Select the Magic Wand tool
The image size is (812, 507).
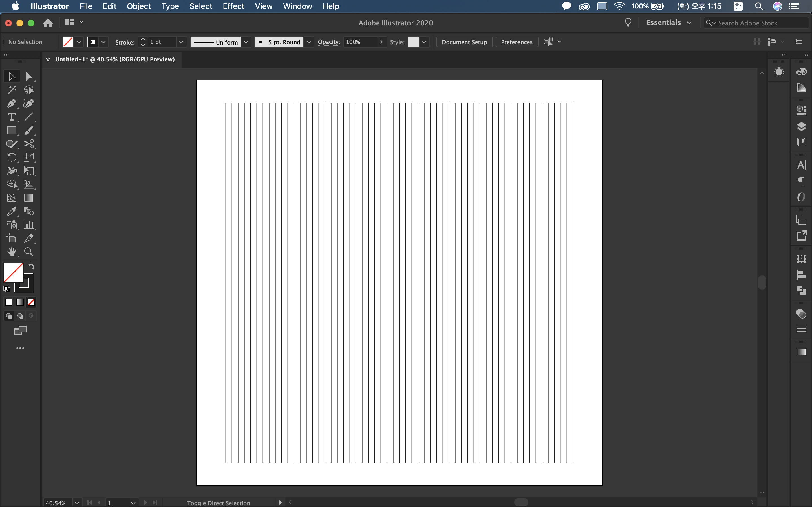(x=11, y=90)
